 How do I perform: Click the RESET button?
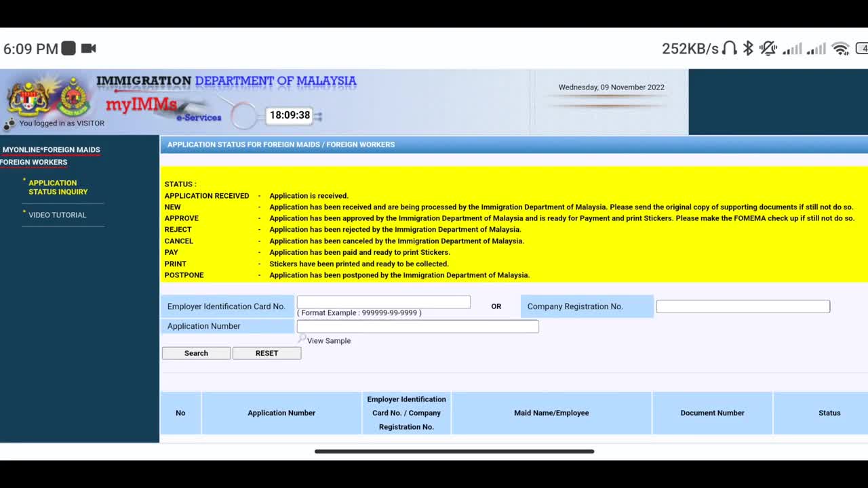[267, 353]
